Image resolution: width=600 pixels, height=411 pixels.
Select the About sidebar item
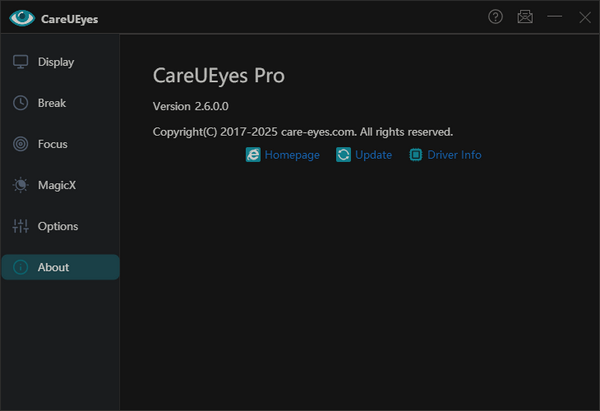click(60, 267)
